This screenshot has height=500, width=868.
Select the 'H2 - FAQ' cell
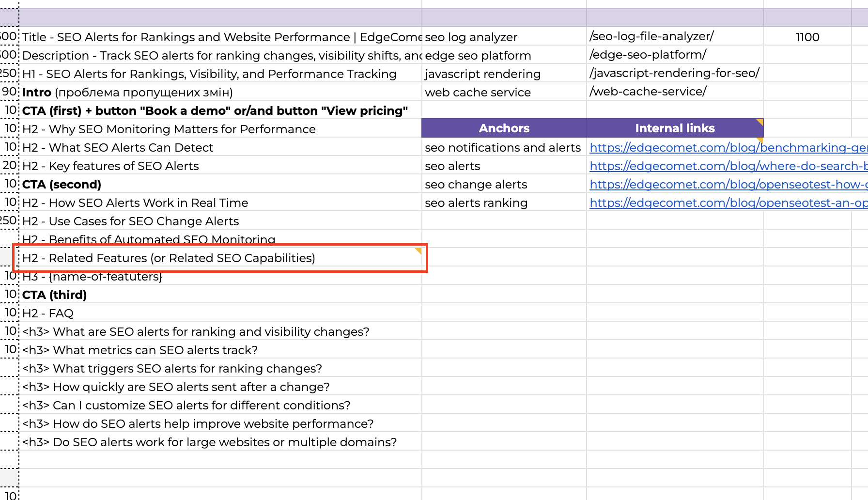(220, 313)
